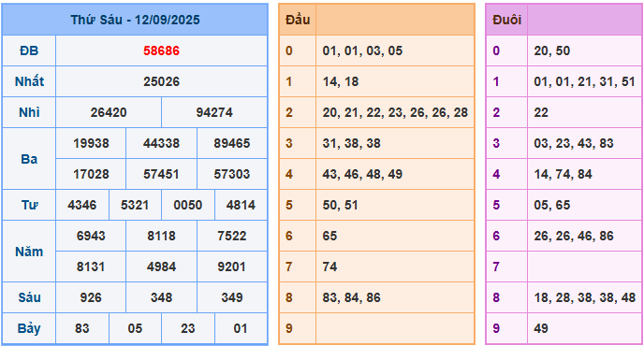
Task: Click the ĐB row label
Action: click(x=29, y=50)
